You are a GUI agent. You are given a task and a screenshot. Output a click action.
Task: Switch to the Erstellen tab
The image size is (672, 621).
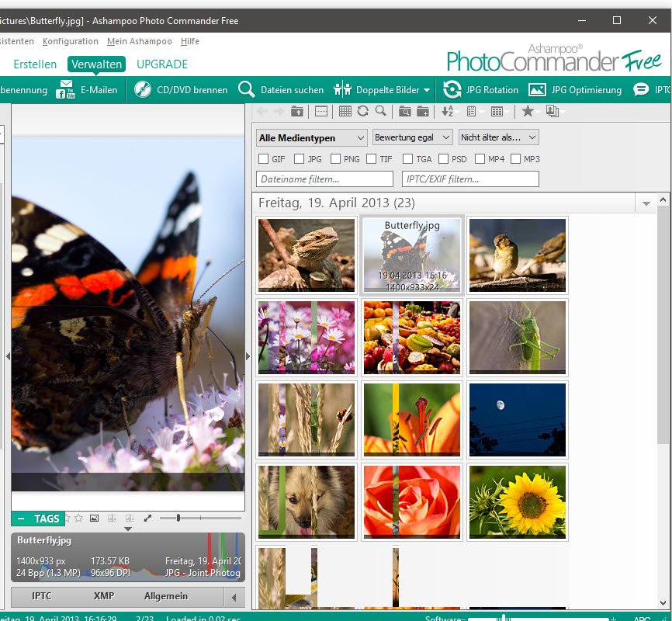click(35, 64)
